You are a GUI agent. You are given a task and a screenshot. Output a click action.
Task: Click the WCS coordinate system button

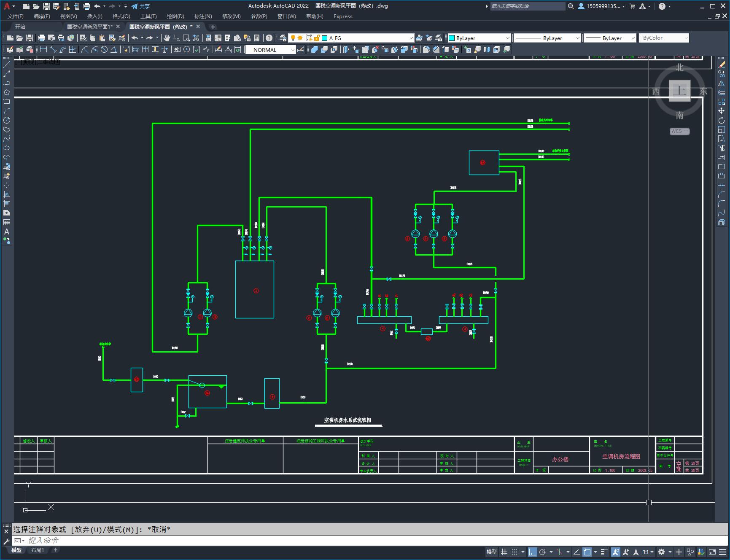679,131
